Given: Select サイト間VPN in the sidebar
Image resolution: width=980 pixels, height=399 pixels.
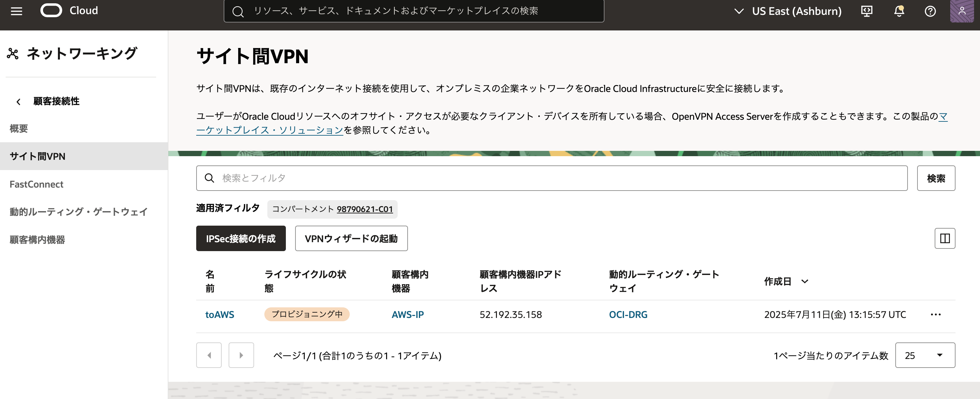Looking at the screenshot, I should coord(84,156).
